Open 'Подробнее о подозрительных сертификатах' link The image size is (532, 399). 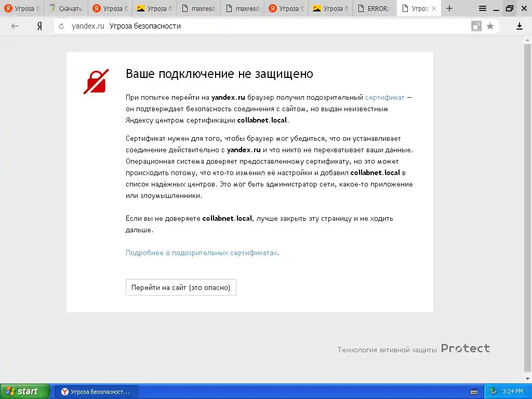point(202,253)
